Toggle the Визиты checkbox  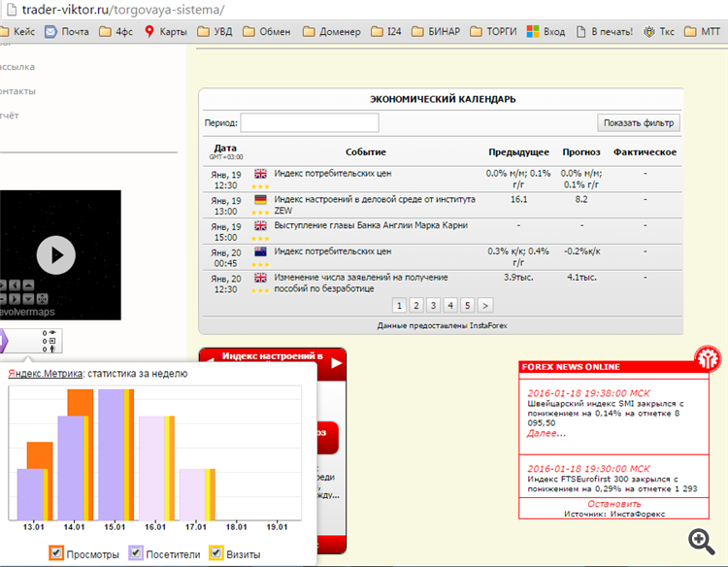(215, 552)
